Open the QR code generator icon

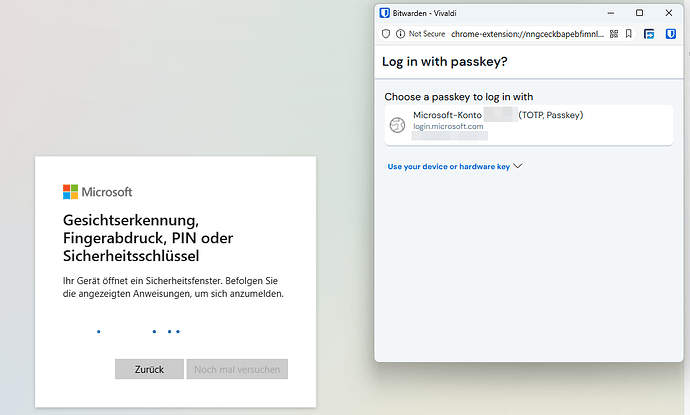pyautogui.click(x=614, y=34)
